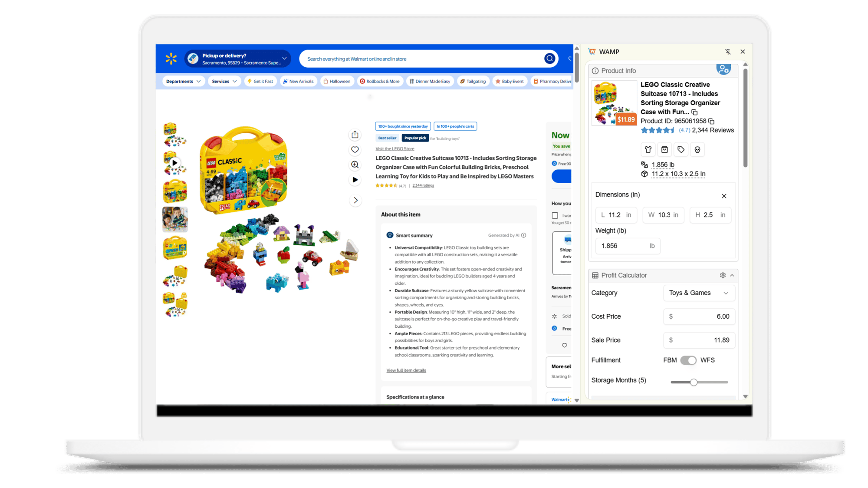Click View full item details

[406, 371]
